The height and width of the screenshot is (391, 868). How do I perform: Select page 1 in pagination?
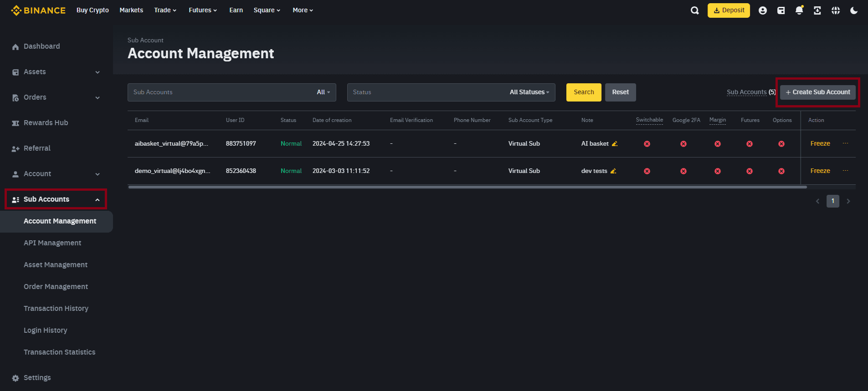coord(833,201)
